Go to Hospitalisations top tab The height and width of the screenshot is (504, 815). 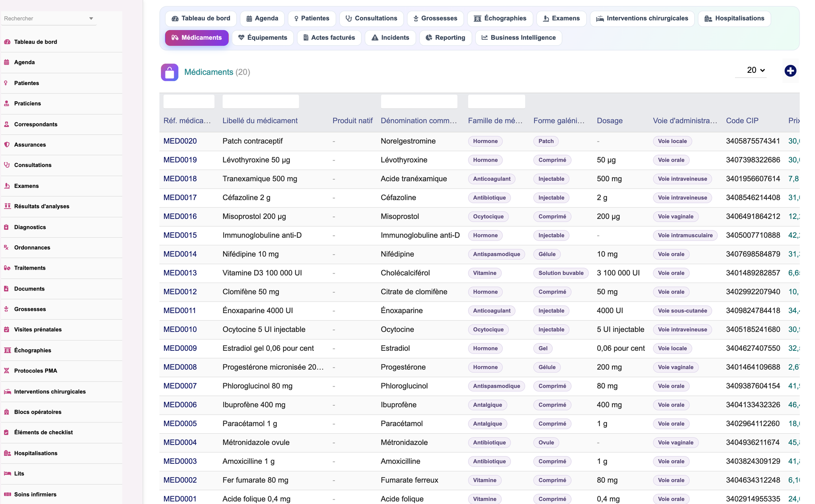[x=735, y=18]
